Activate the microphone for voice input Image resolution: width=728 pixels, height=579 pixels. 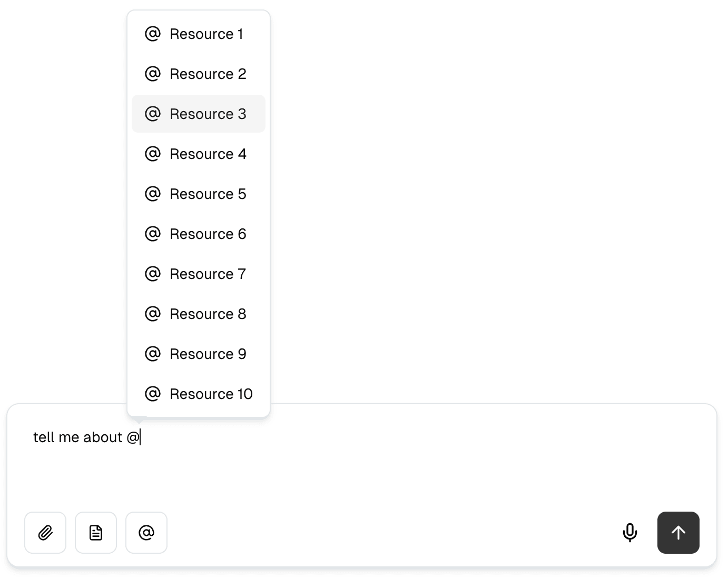(630, 533)
